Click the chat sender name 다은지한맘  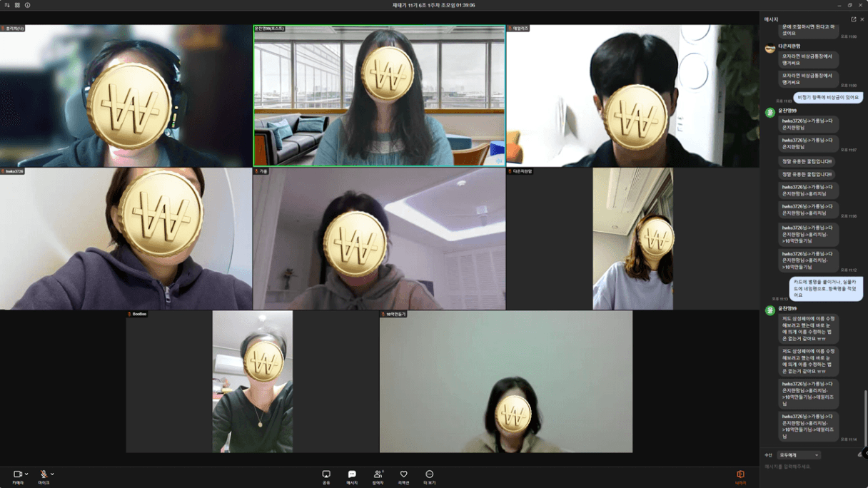pyautogui.click(x=789, y=46)
